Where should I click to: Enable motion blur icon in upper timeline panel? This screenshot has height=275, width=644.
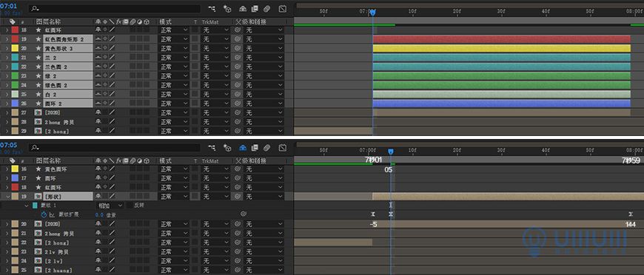[x=266, y=8]
